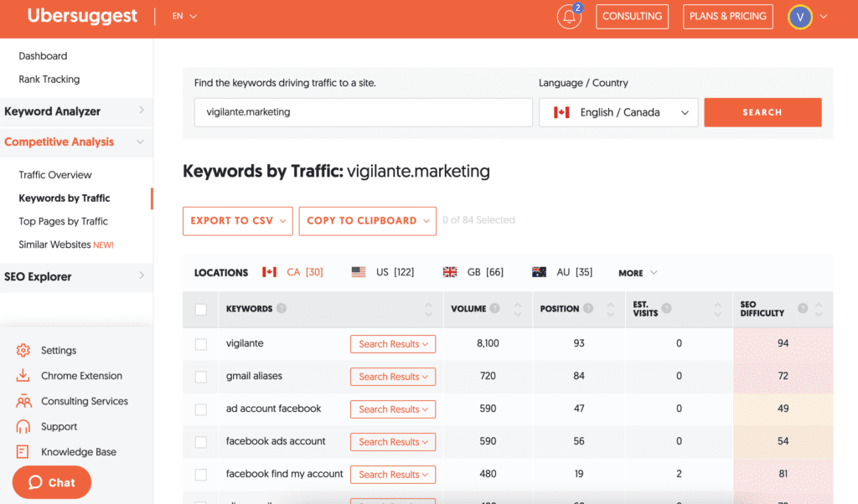Select the US [122] location tab
Viewport: 858px width, 504px height.
383,272
